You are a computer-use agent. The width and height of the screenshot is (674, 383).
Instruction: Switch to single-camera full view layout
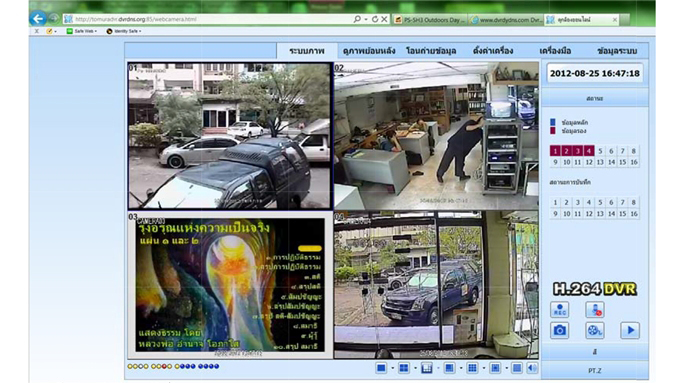coord(381,368)
